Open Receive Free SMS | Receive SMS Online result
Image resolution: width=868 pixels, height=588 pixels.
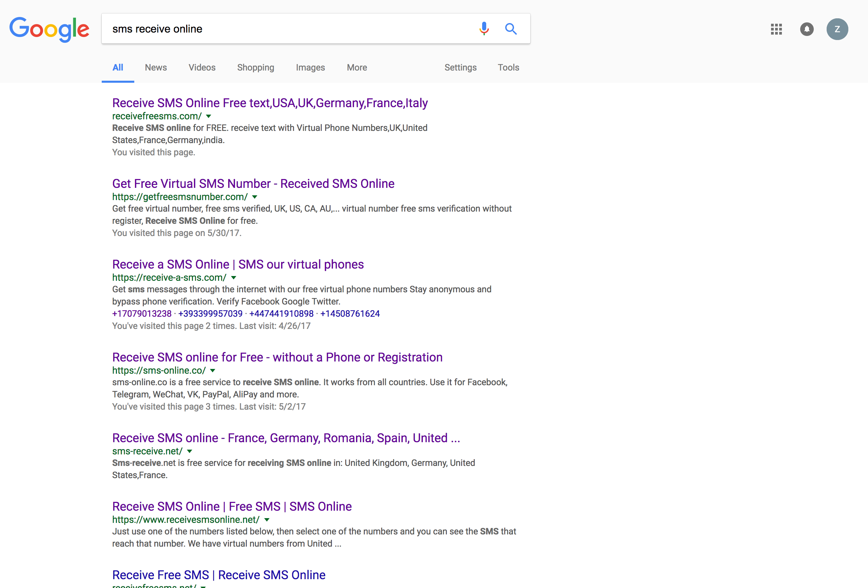pyautogui.click(x=218, y=575)
